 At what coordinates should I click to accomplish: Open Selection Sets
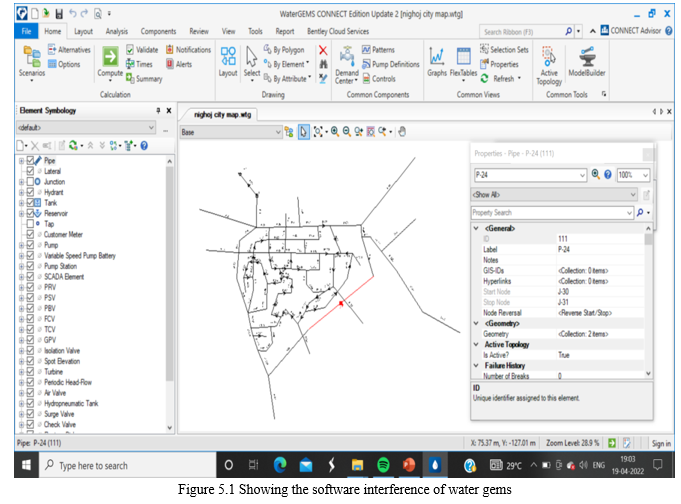coord(504,50)
